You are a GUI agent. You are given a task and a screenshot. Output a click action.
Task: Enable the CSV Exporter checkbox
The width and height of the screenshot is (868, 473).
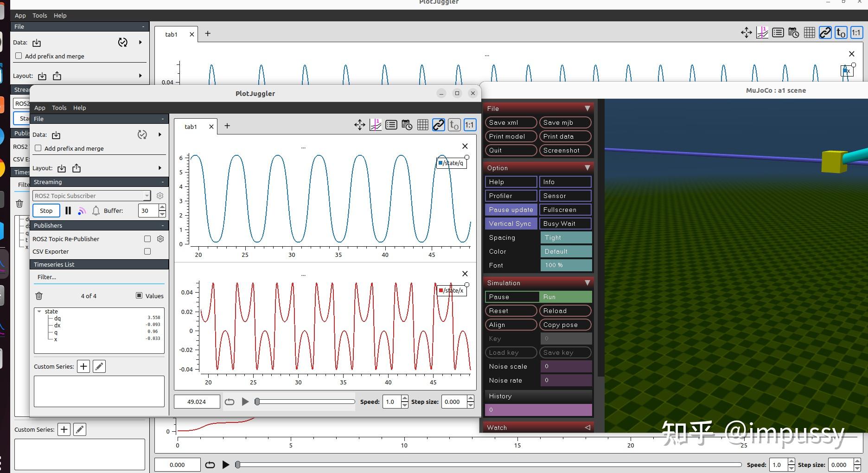[147, 251]
